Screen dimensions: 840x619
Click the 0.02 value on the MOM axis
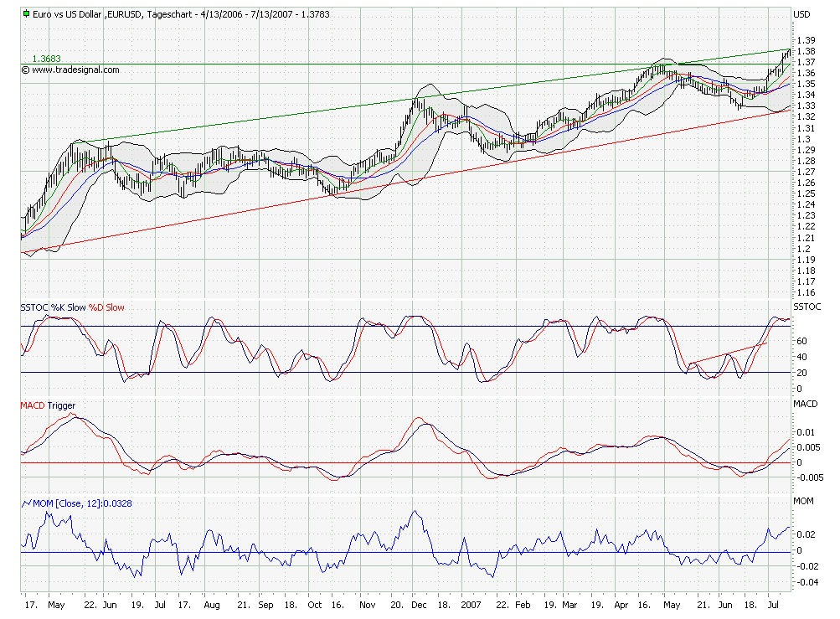(x=805, y=534)
